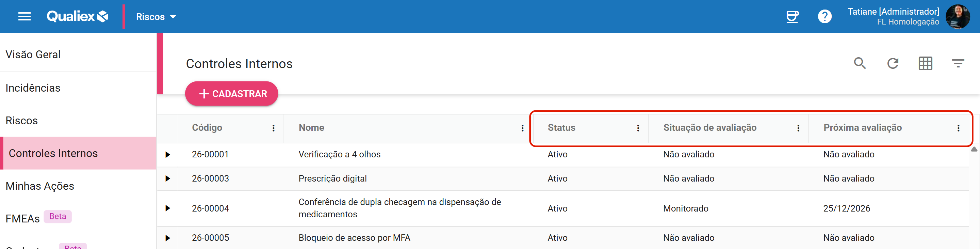Sort by Próxima avaliação header
980x249 pixels.
coord(863,127)
